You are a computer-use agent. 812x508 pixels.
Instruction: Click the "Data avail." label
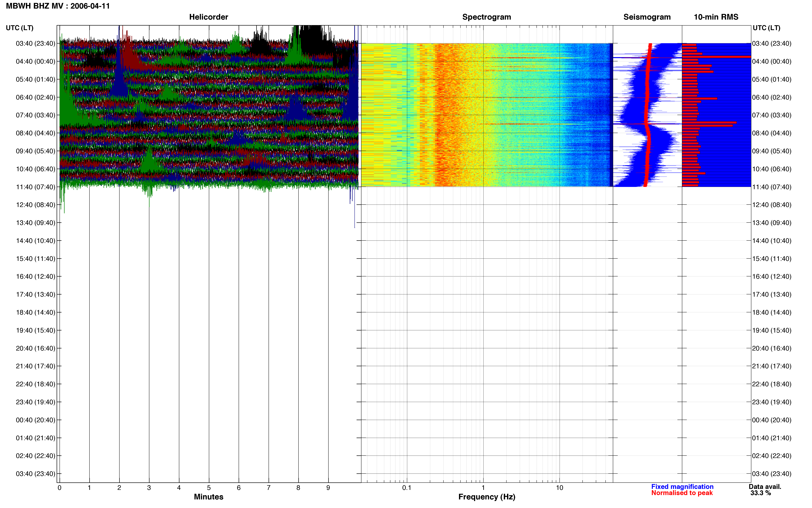pos(765,486)
